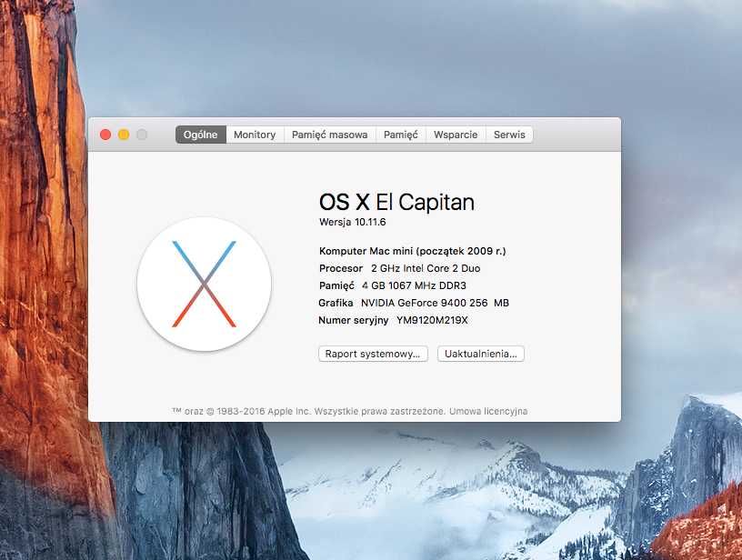Open the Pamięć masowa tab

coord(330,135)
